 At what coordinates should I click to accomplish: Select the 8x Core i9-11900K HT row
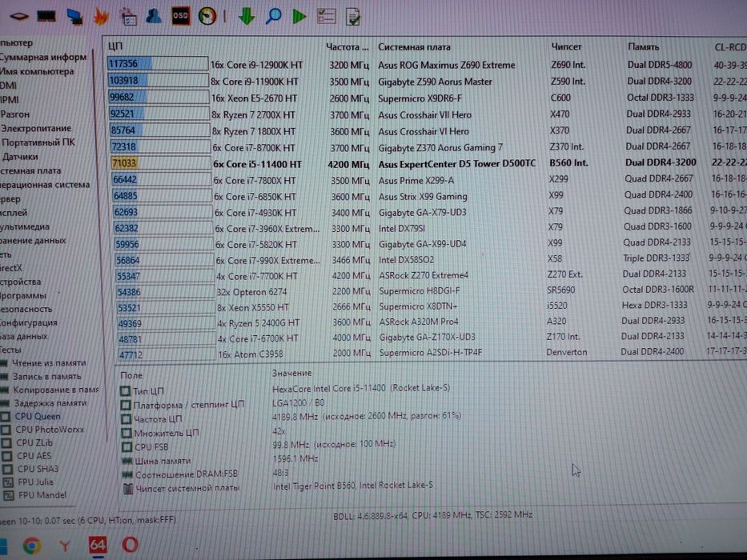point(427,81)
